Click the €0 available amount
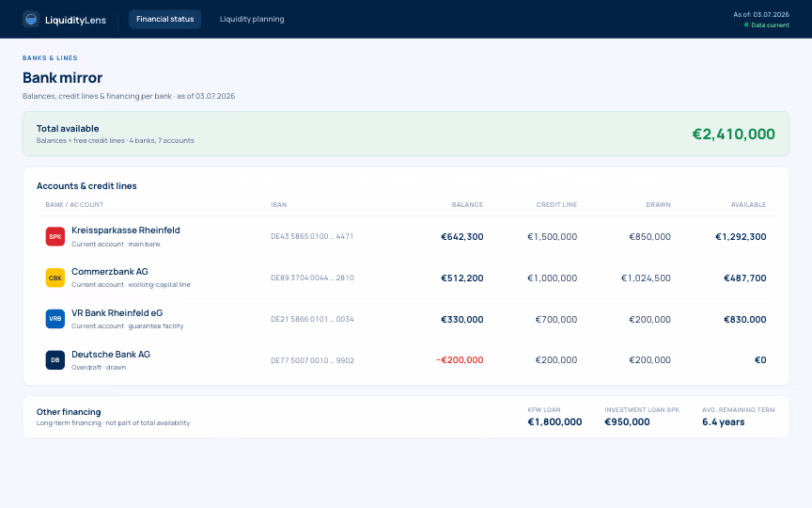 760,360
